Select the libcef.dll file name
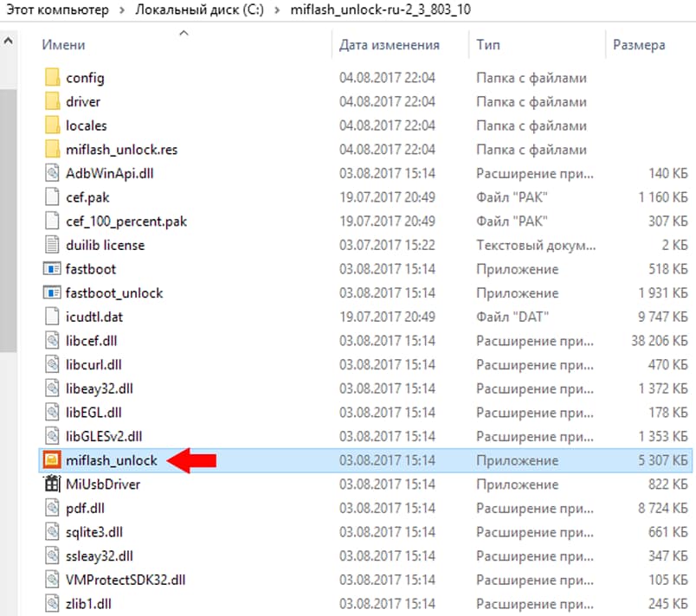This screenshot has width=696, height=616. coord(92,341)
